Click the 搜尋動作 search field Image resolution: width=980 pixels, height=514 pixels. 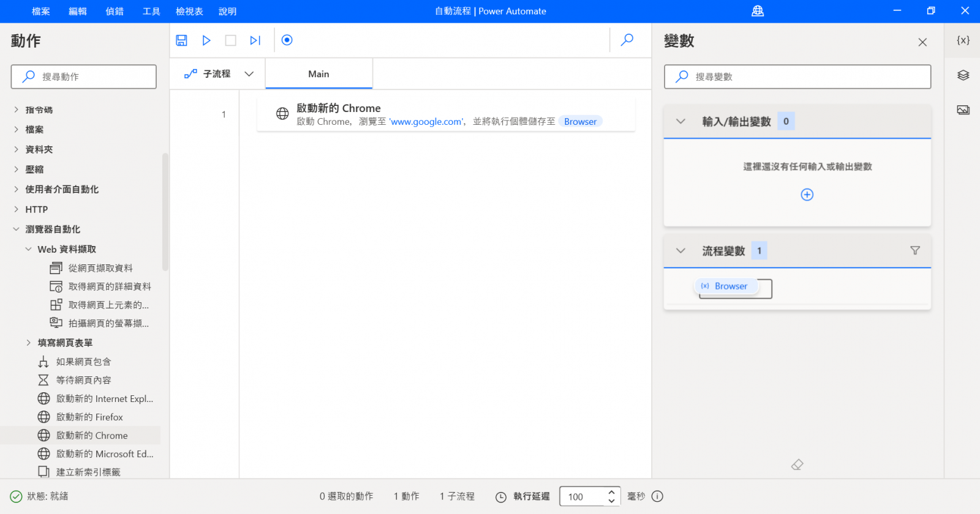(84, 76)
